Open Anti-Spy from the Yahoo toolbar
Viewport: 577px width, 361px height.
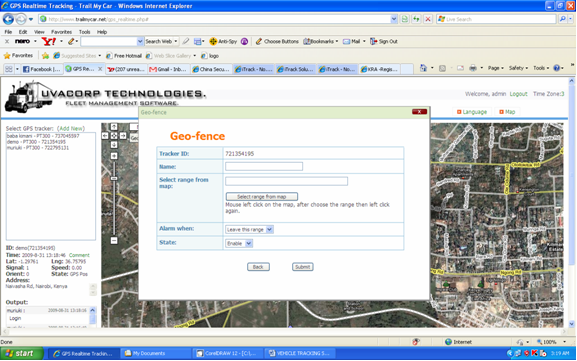[223, 41]
